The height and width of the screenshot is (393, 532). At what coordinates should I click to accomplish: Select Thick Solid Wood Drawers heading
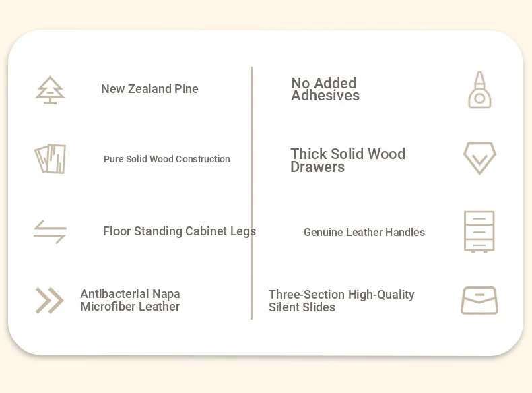(x=347, y=160)
